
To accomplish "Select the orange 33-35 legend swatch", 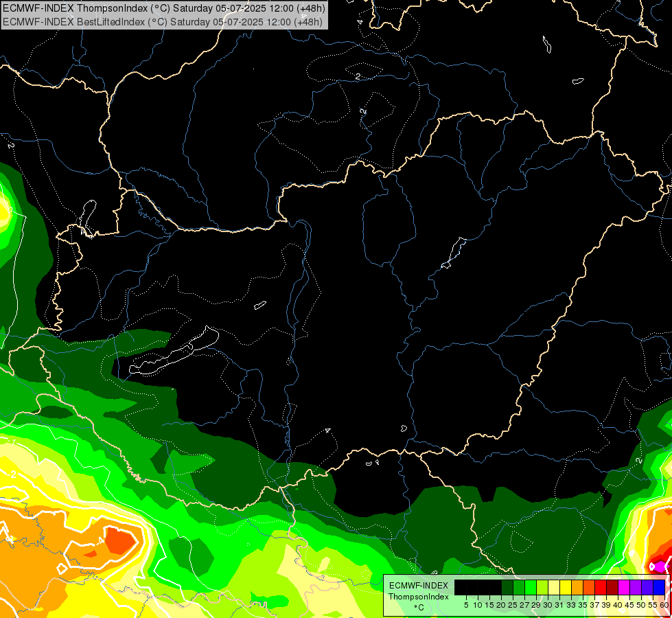I will point(577,587).
